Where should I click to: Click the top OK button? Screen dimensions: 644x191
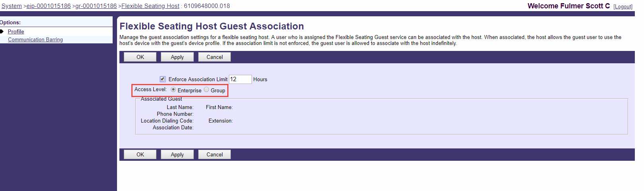click(140, 57)
